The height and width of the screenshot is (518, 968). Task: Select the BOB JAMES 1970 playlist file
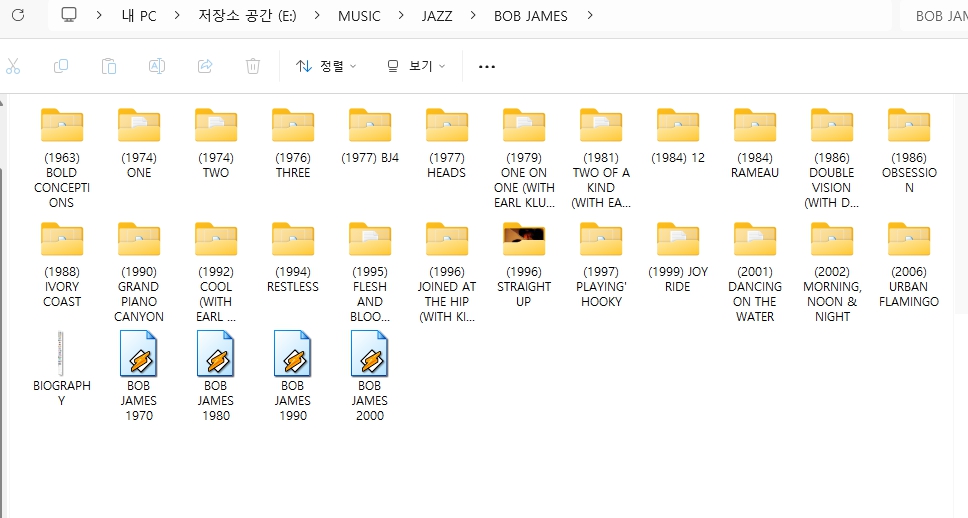coord(139,355)
